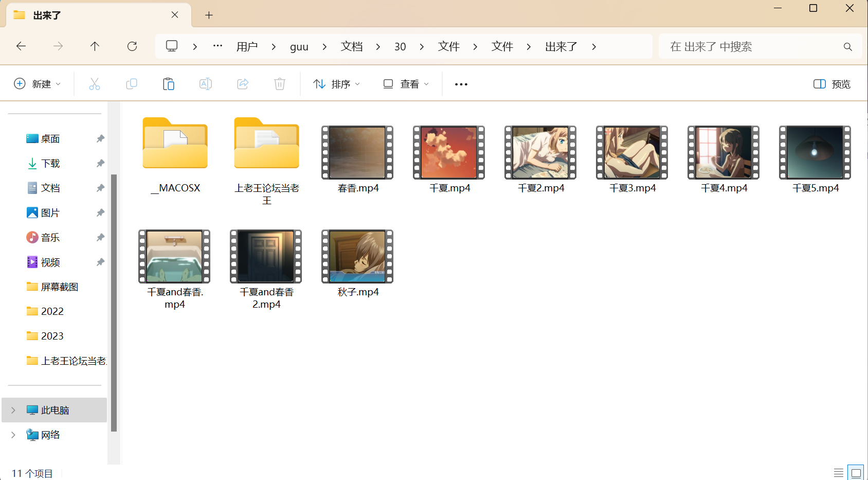Show hidden breadcrumb path ellipsis
Image resolution: width=868 pixels, height=480 pixels.
[x=218, y=46]
